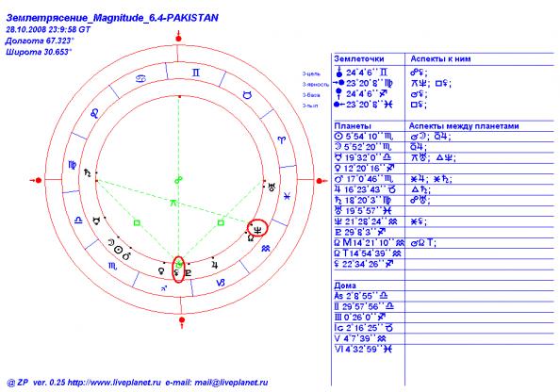Click the red earth-point marker below the wheel
Screen dimensions: 560x392
(182, 321)
